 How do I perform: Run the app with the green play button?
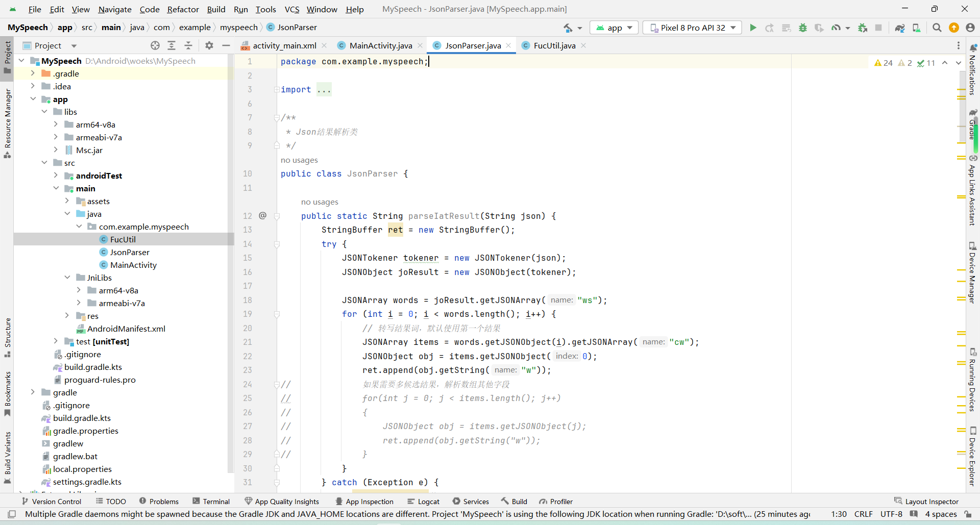(753, 28)
